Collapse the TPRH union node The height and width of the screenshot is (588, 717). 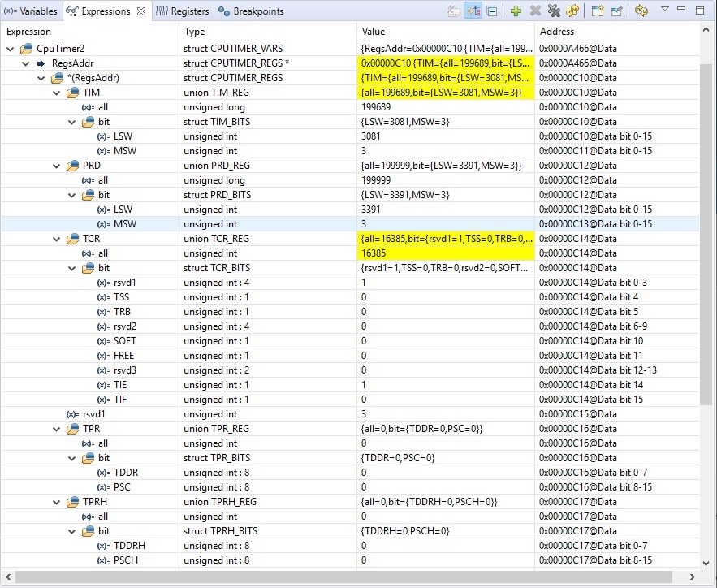pyautogui.click(x=57, y=502)
